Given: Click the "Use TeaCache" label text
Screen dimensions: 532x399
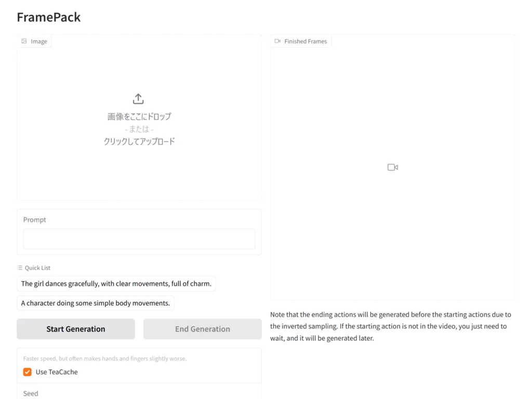Looking at the screenshot, I should click(x=57, y=372).
